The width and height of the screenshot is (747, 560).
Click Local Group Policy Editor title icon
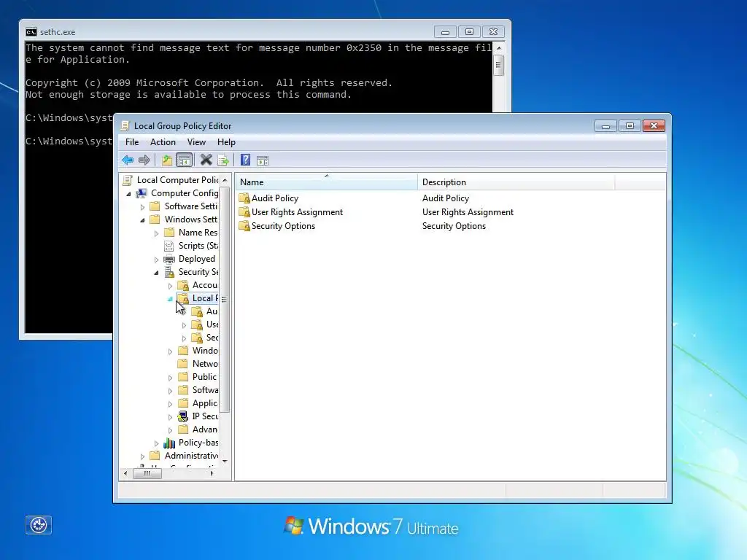click(125, 125)
